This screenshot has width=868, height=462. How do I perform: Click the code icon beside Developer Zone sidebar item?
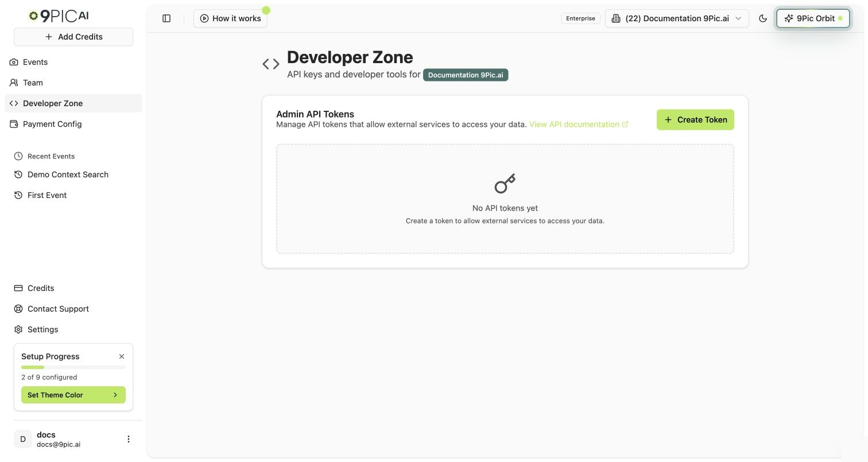pyautogui.click(x=14, y=103)
